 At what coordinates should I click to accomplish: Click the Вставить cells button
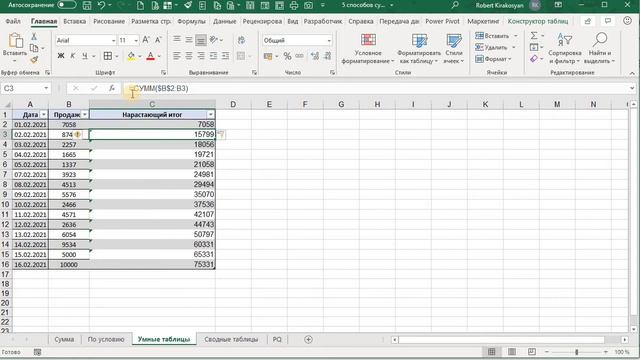pyautogui.click(x=492, y=36)
